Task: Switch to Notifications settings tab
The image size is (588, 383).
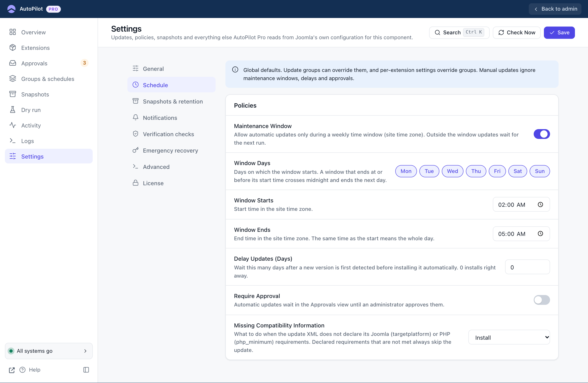Action: pos(171,118)
